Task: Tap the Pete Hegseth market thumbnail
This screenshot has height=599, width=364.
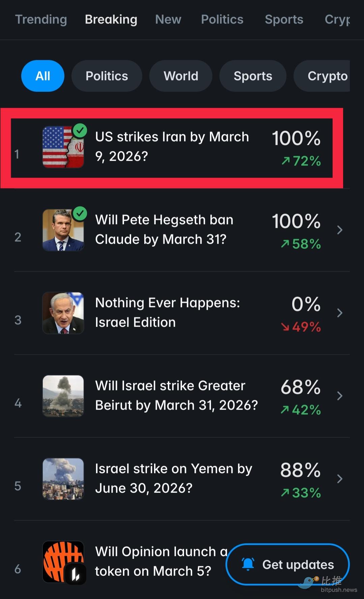Action: 63,230
